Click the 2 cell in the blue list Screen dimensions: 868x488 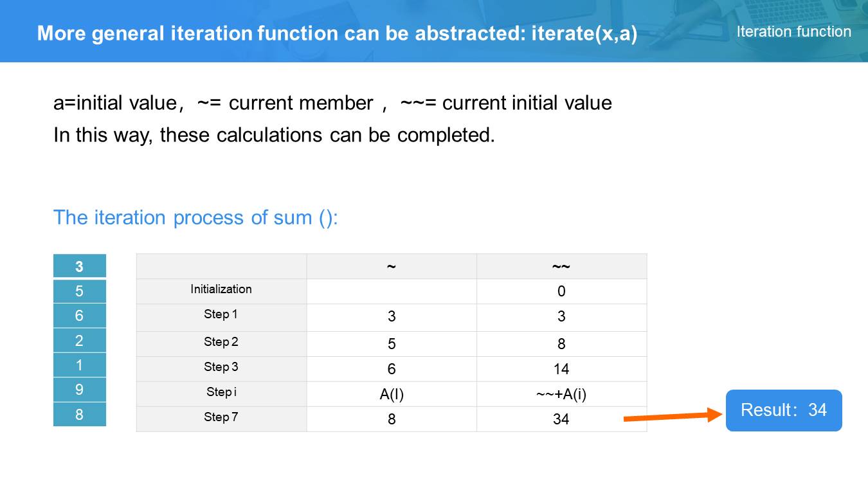pos(79,340)
